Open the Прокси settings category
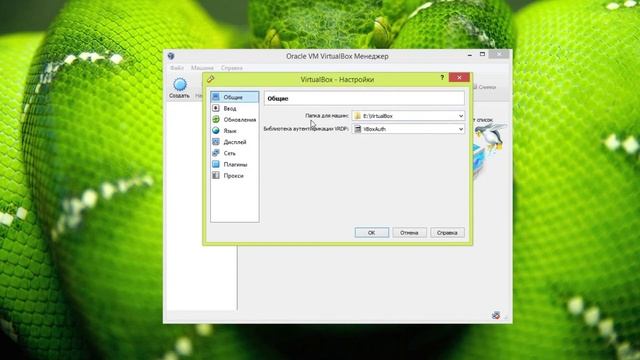Viewport: 640px width, 360px height. (x=234, y=176)
